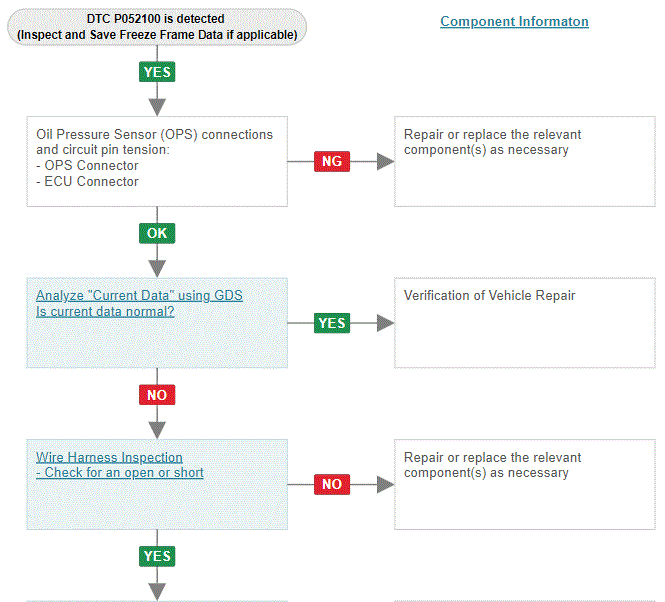Click the arrowhead below the bottom YES badge
This screenshot has height=602, width=665.
[x=157, y=592]
